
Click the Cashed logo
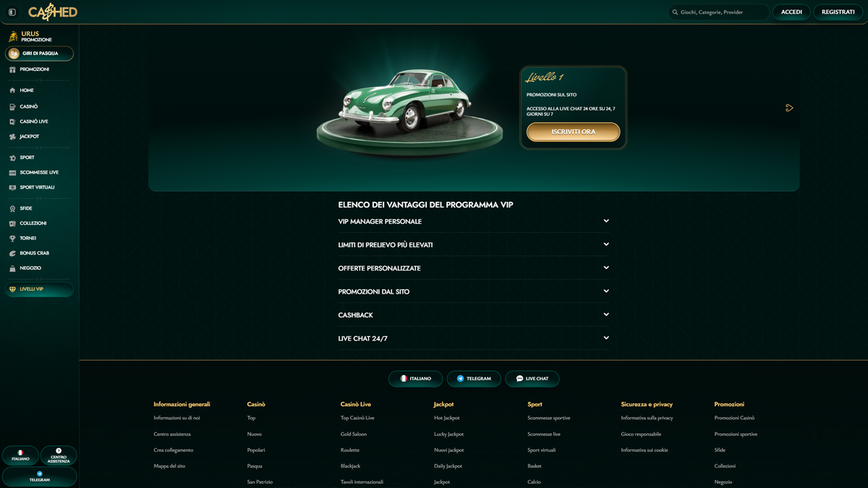(53, 12)
